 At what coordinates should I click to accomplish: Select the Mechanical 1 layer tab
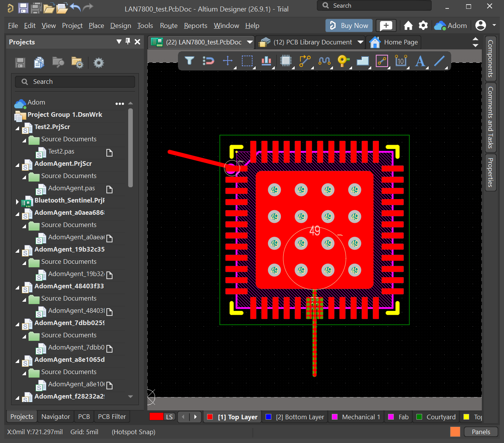tap(356, 417)
